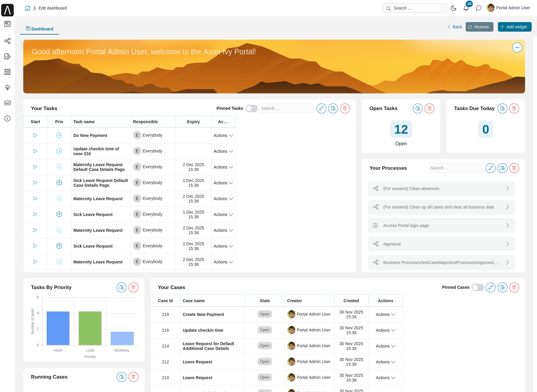Screen dimensions: 537x392
Task: Toggle the Pinned Tasks switch
Action: tap(251, 108)
